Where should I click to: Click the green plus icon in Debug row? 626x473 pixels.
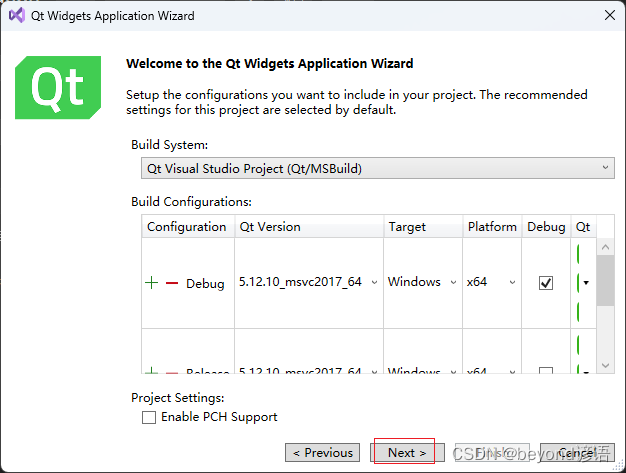(151, 283)
